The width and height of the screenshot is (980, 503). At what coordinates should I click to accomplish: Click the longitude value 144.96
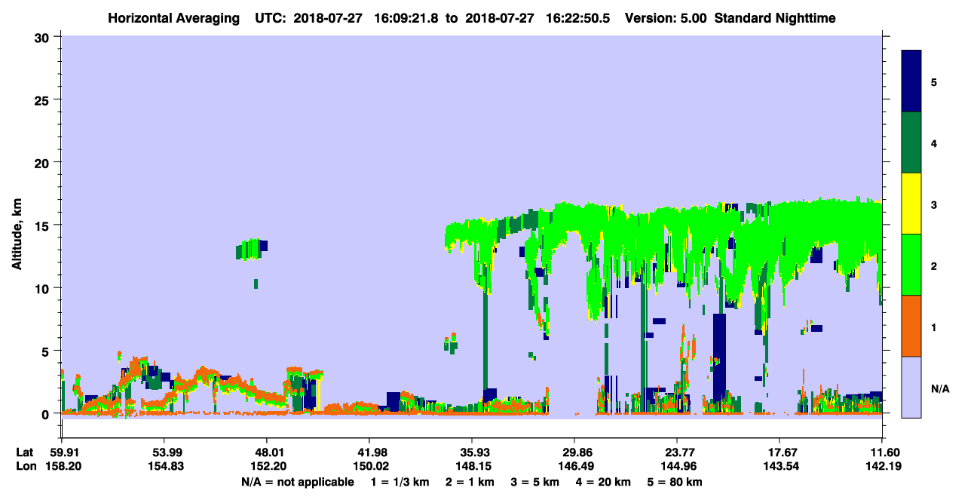677,466
